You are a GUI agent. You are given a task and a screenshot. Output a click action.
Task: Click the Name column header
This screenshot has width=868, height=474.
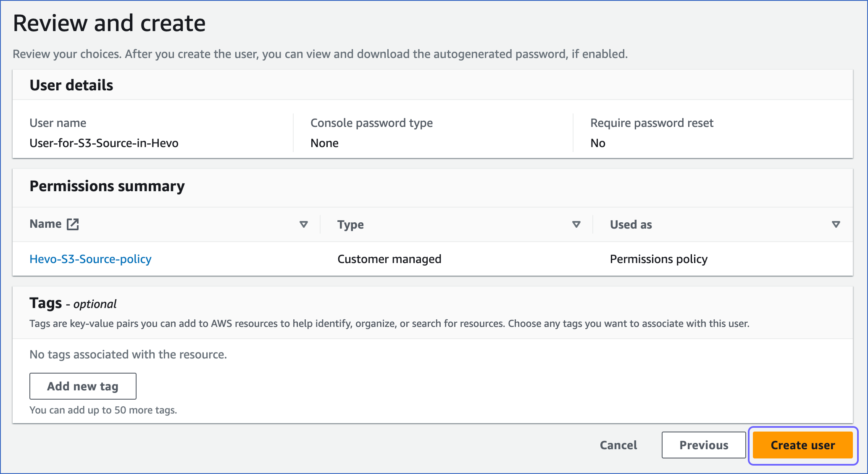pos(45,224)
